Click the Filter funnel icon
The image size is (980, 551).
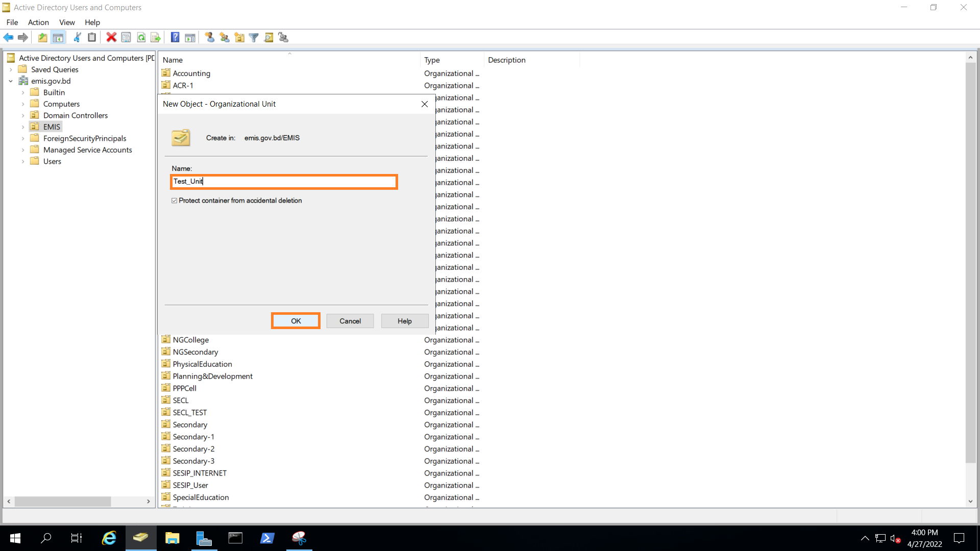(x=254, y=37)
